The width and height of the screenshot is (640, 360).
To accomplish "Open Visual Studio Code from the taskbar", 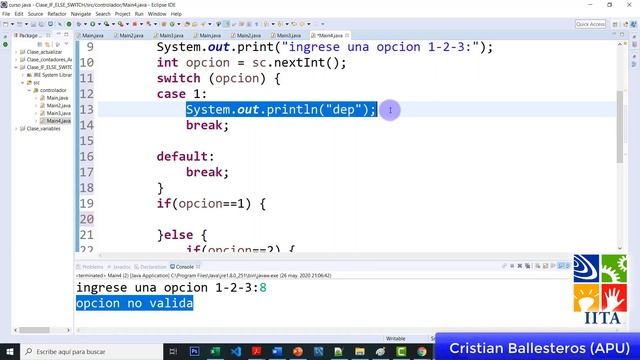I will click(236, 351).
